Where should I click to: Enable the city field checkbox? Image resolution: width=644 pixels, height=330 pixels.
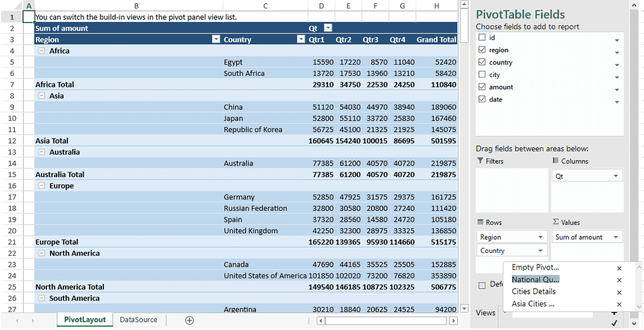click(x=482, y=74)
